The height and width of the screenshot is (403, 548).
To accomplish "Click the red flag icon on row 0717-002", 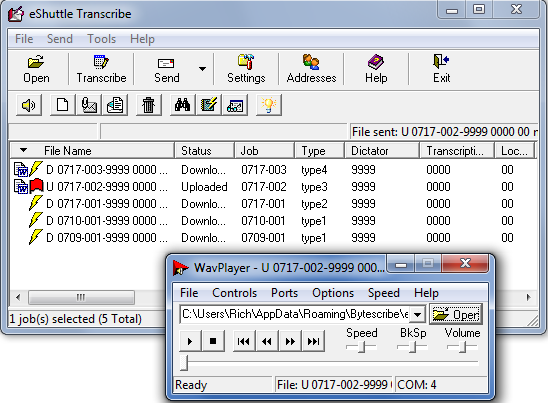I will pos(36,186).
